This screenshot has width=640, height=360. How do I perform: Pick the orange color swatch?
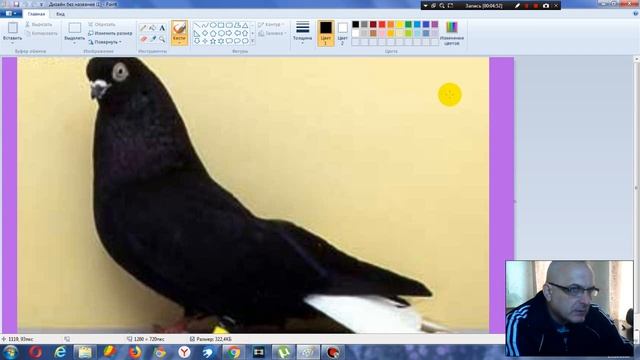click(x=391, y=24)
